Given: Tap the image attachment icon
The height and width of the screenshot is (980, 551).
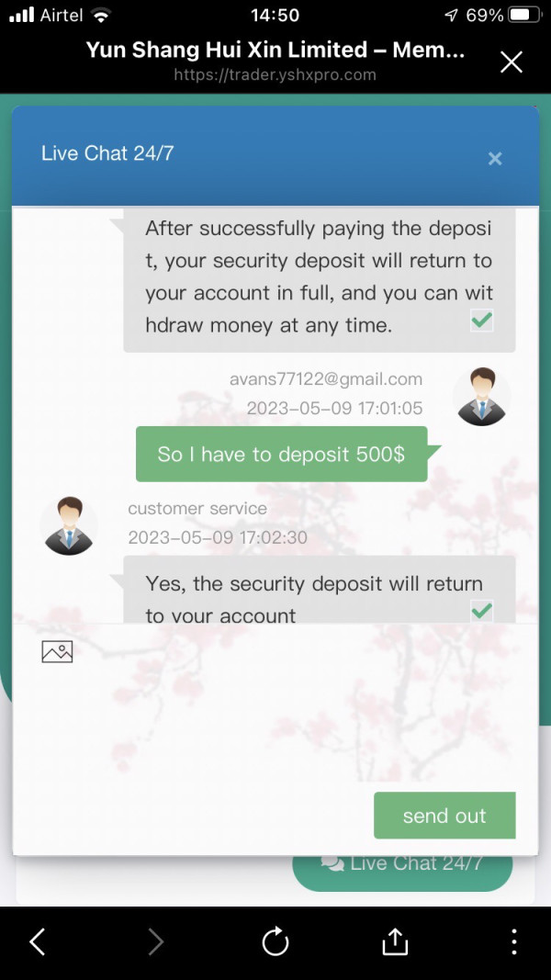Looking at the screenshot, I should tap(58, 651).
